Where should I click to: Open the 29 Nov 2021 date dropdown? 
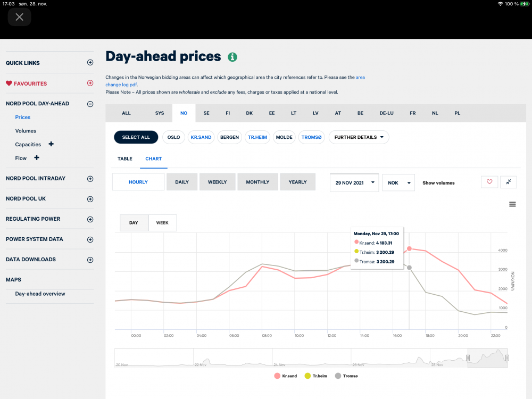tap(354, 182)
